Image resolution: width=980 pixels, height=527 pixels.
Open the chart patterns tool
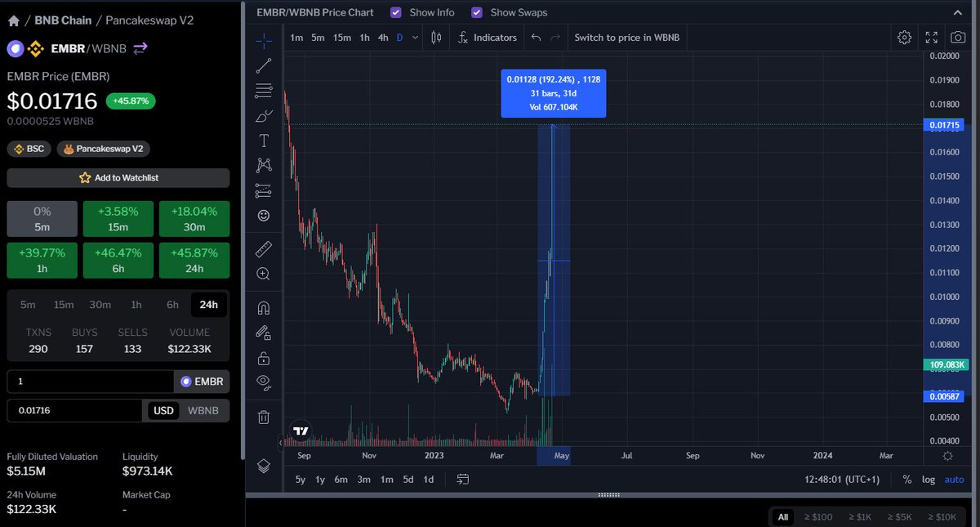pos(264,165)
